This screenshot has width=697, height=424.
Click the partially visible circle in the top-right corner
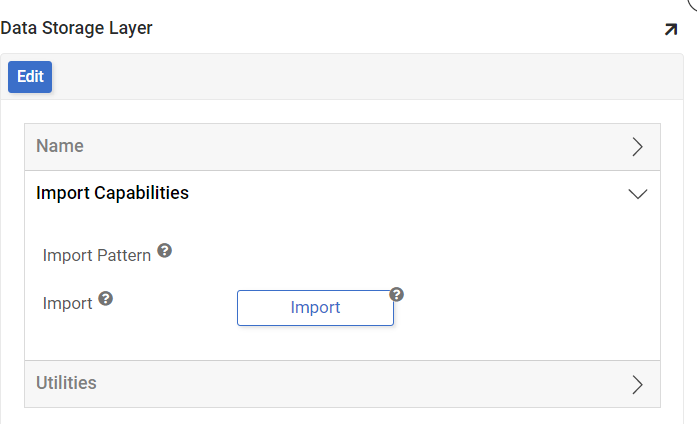(692, 5)
